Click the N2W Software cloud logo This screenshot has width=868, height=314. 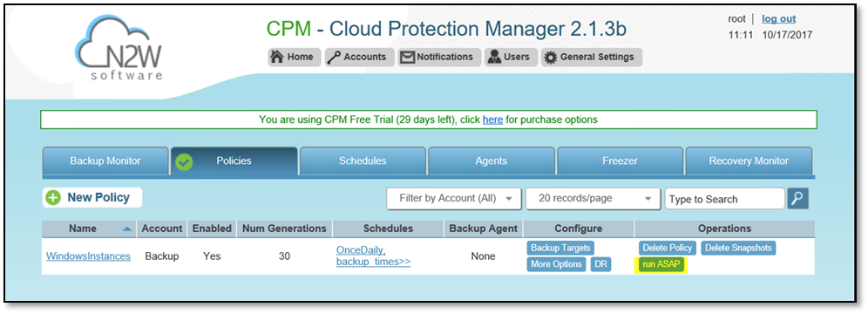(119, 49)
